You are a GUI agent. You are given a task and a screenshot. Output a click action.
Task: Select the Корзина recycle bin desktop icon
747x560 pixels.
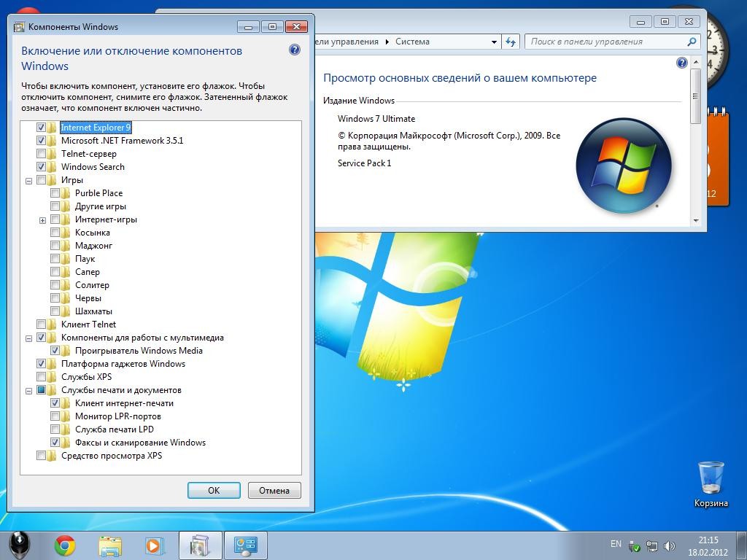click(711, 484)
